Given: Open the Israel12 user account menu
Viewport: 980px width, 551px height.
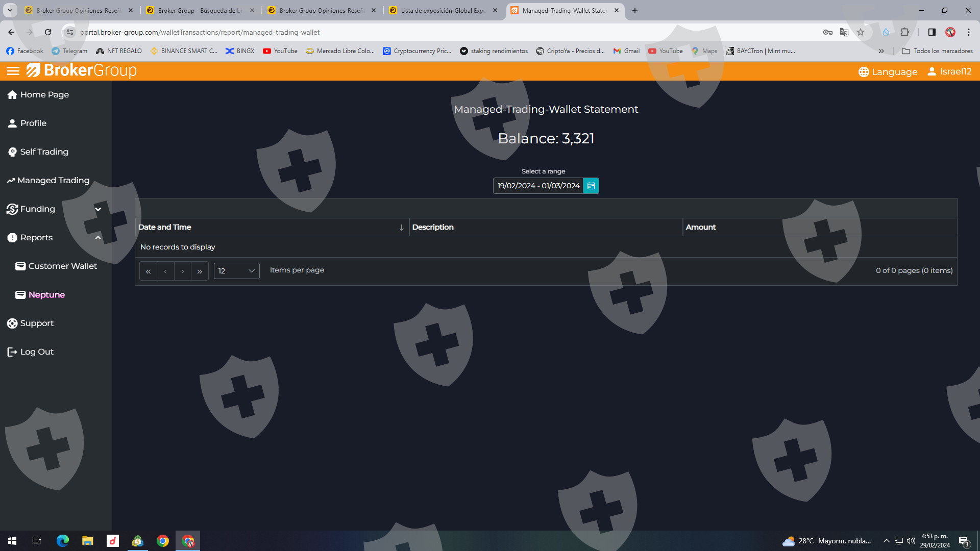Looking at the screenshot, I should (950, 71).
